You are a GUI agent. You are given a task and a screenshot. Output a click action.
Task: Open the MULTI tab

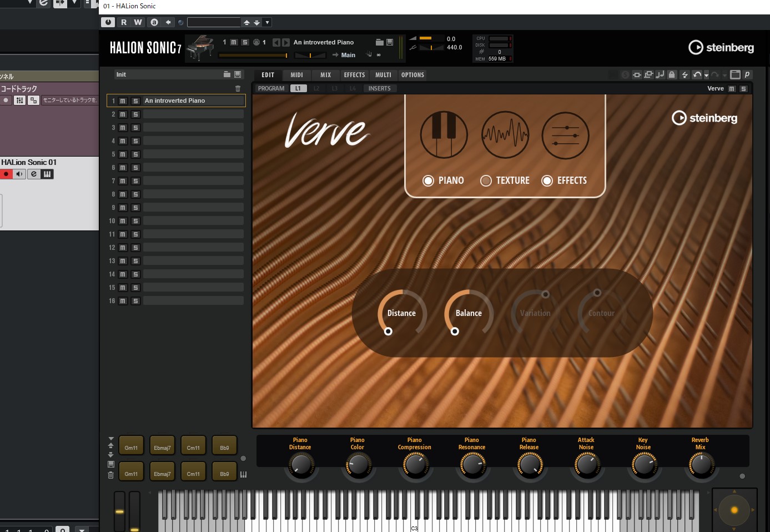(x=383, y=75)
